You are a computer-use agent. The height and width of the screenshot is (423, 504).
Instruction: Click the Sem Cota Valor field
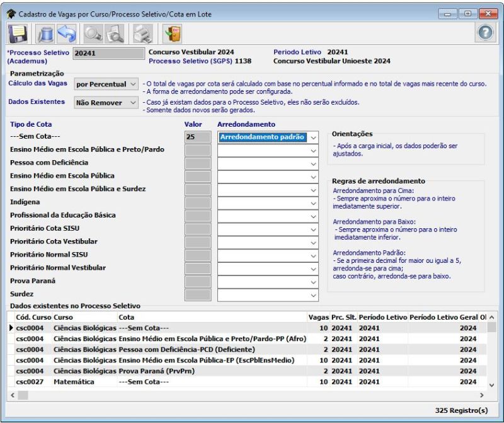pyautogui.click(x=198, y=136)
